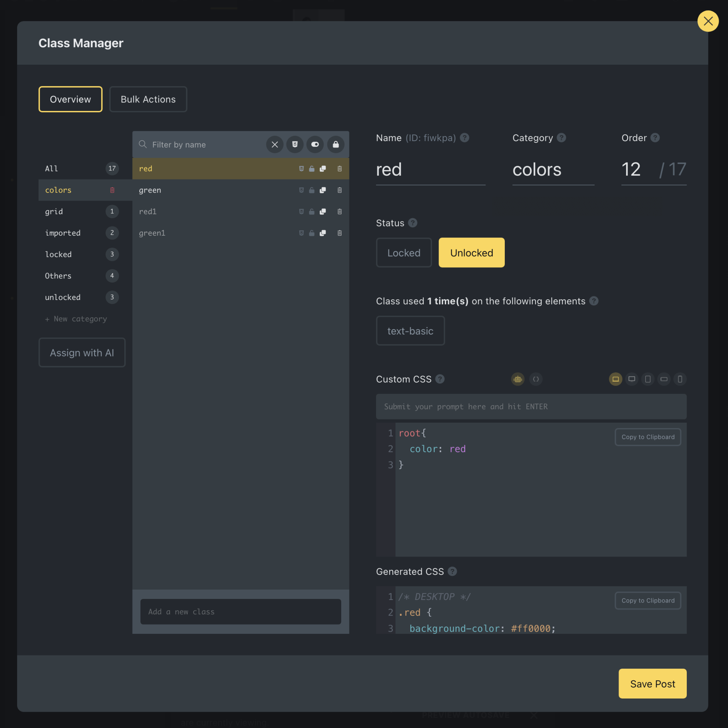Open the Bulk Actions tab

coord(148,99)
